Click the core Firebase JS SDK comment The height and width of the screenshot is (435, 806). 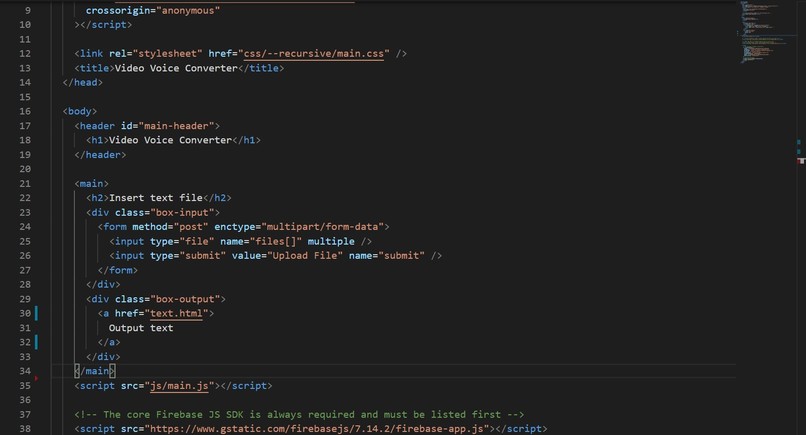(299, 414)
